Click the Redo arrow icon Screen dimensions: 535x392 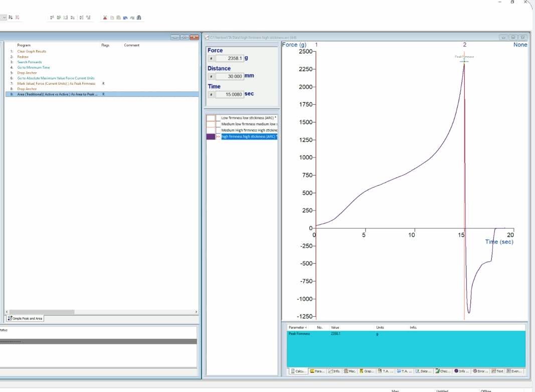click(131, 18)
